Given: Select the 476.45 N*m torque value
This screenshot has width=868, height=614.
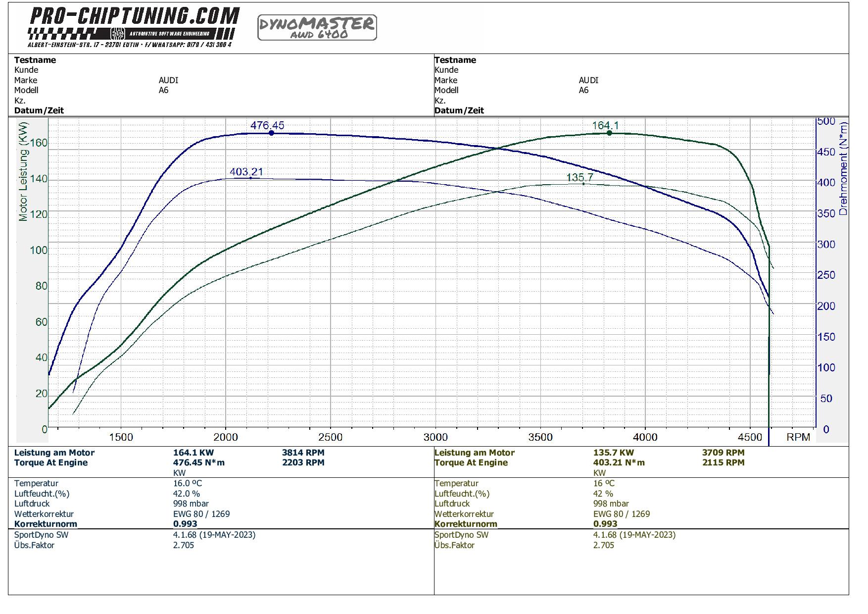Looking at the screenshot, I should pyautogui.click(x=198, y=462).
